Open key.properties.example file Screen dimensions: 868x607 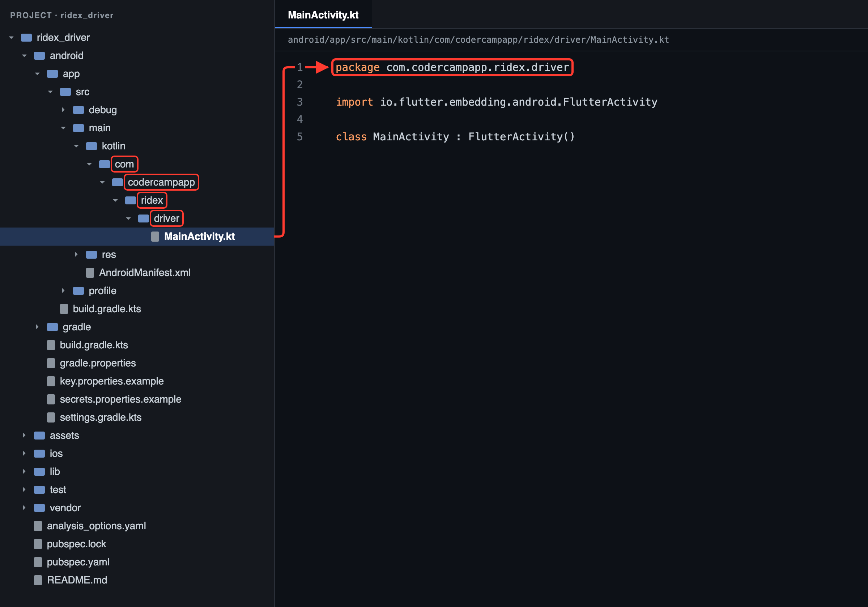[x=111, y=381]
